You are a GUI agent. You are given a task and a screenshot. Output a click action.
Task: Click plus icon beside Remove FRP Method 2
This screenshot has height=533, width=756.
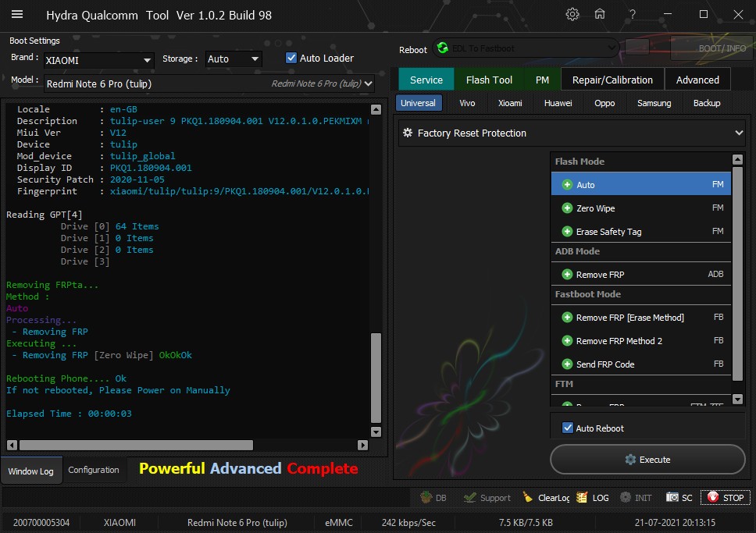click(x=568, y=341)
